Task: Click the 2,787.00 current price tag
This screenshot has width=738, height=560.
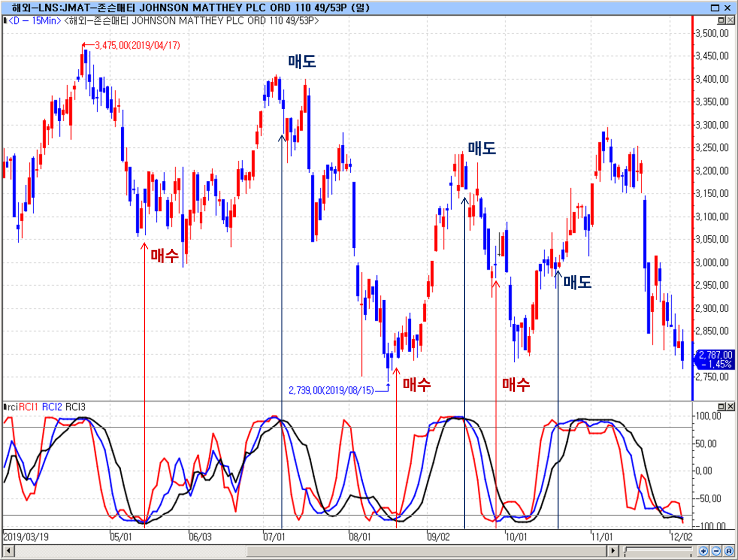Action: pos(715,359)
